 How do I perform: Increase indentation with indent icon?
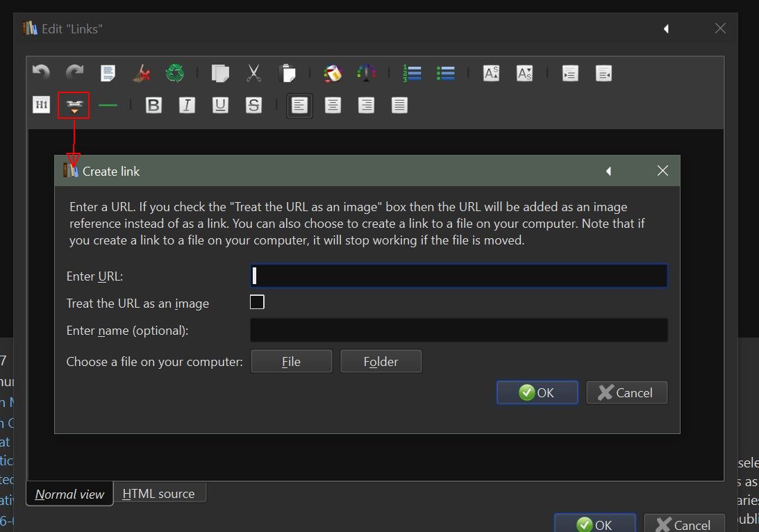click(x=570, y=73)
